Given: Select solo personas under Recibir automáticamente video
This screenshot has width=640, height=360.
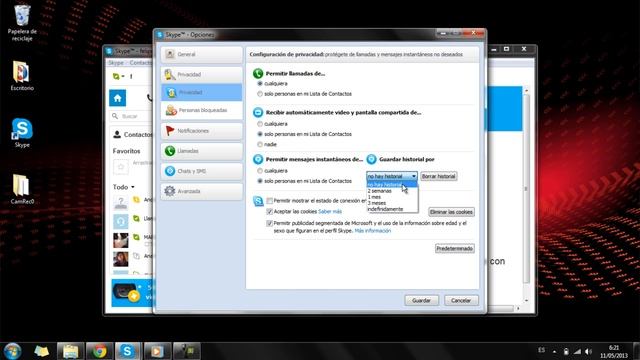Looking at the screenshot, I should coord(260,134).
